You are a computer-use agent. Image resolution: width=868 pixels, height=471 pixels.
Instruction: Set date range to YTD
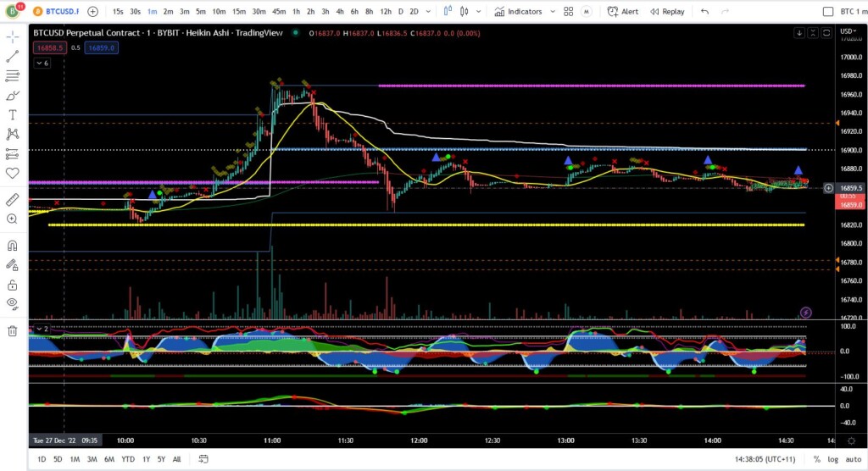pos(127,459)
